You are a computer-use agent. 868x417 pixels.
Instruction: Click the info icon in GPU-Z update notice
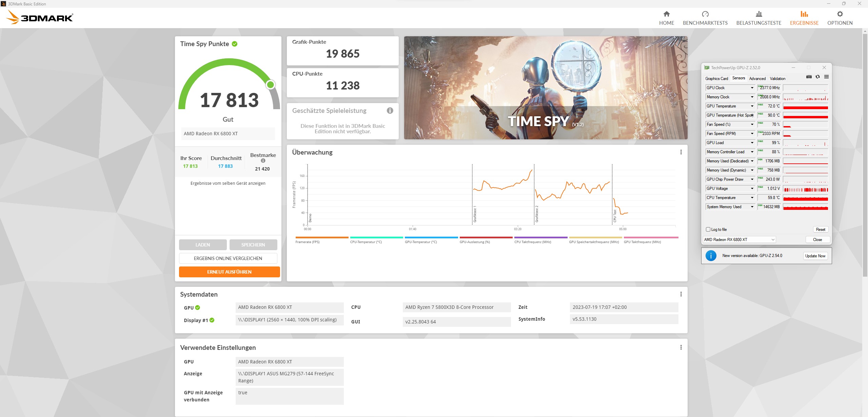[x=711, y=256]
